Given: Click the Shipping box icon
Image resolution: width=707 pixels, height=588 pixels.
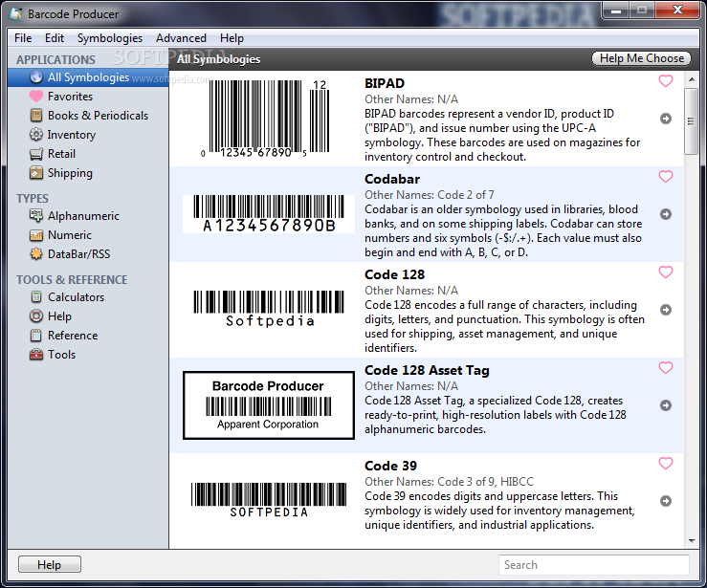Looking at the screenshot, I should coord(36,172).
